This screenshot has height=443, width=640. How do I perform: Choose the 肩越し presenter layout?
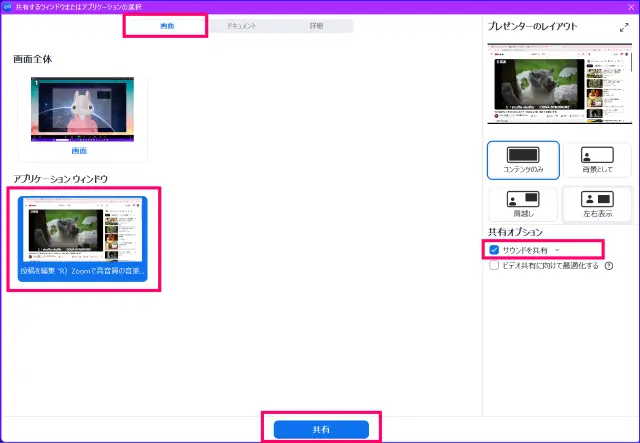click(523, 203)
